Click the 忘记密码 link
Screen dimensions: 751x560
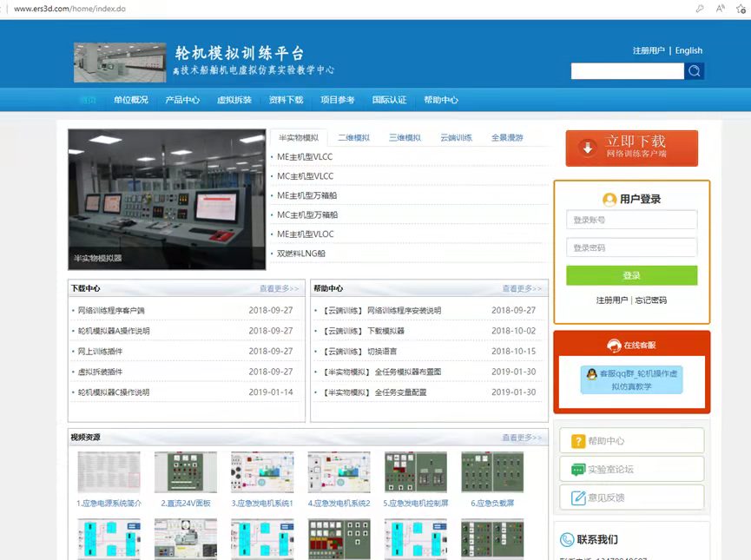click(650, 300)
